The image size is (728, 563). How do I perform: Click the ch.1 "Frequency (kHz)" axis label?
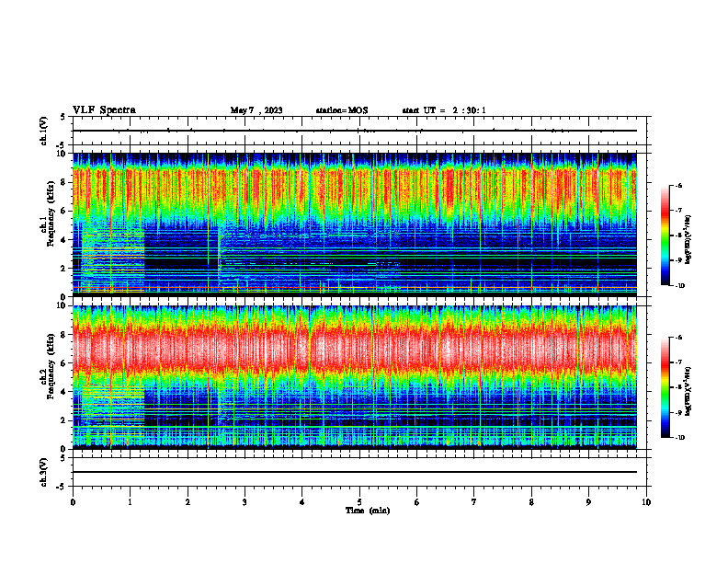pos(51,213)
